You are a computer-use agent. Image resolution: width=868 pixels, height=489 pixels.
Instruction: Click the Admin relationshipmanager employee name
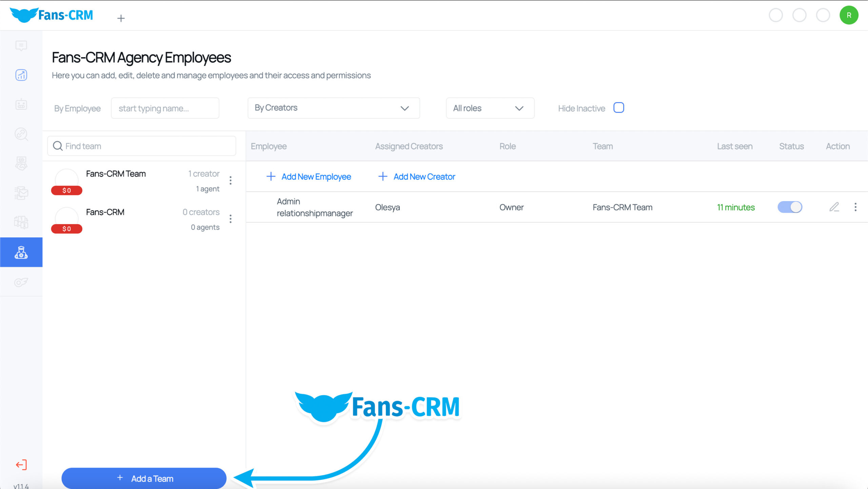pos(315,207)
